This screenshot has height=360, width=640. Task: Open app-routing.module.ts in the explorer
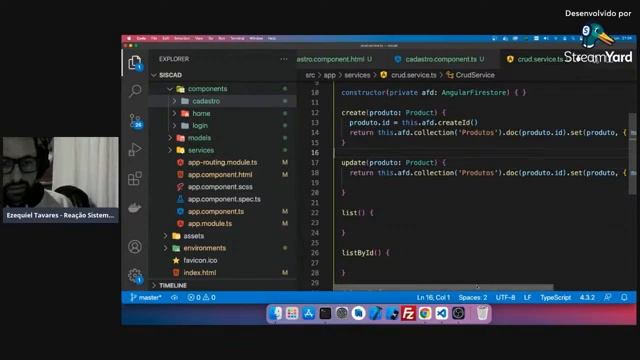[x=222, y=162]
